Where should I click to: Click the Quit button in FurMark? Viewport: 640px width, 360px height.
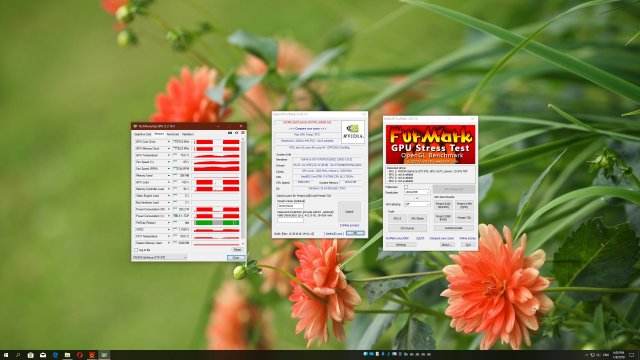468,244
